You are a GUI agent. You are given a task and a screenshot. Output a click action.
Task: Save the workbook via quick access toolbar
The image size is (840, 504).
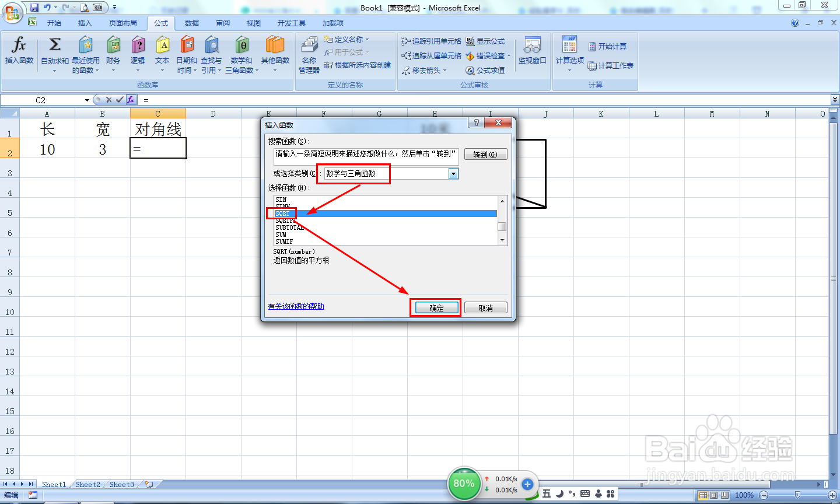point(34,8)
